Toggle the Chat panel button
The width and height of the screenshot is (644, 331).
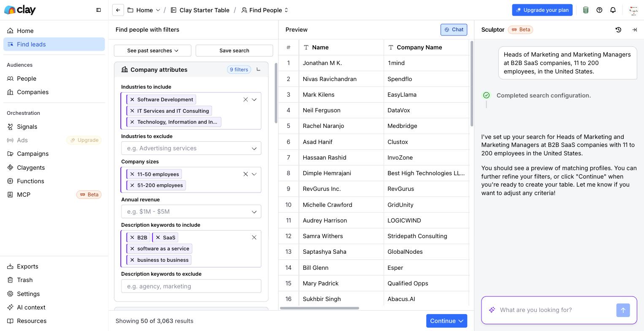[454, 30]
